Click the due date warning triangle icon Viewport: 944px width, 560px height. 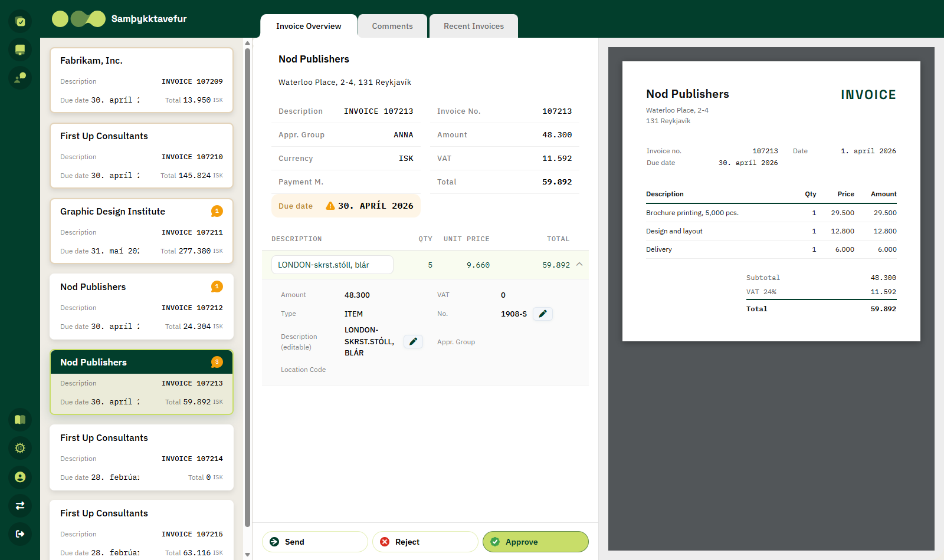pyautogui.click(x=330, y=206)
